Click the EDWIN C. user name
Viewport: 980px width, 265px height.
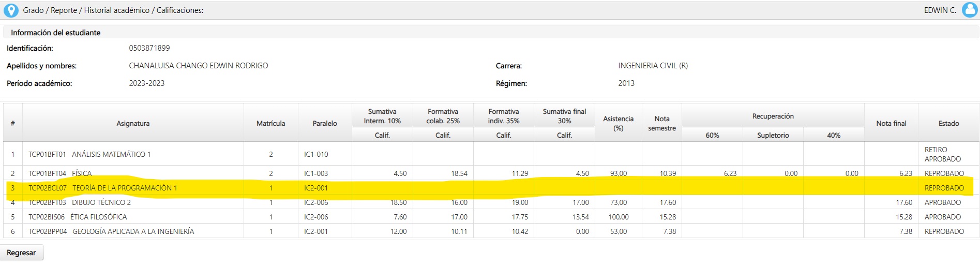tap(940, 10)
